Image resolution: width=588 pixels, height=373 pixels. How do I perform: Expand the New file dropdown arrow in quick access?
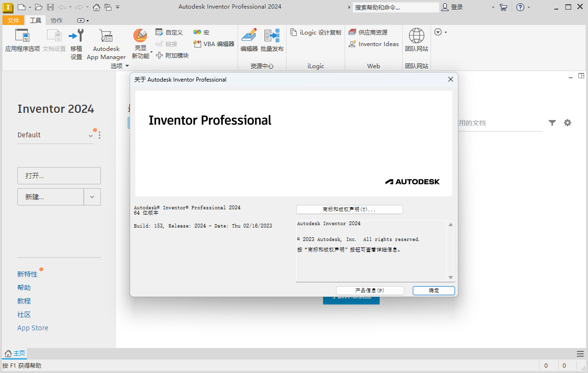click(30, 7)
